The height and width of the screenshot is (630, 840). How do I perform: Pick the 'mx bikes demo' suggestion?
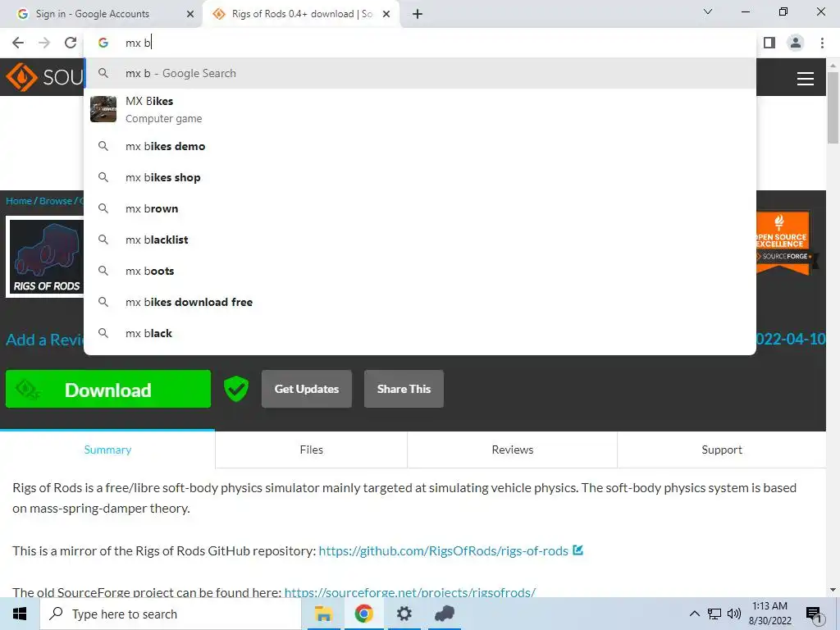(420, 146)
